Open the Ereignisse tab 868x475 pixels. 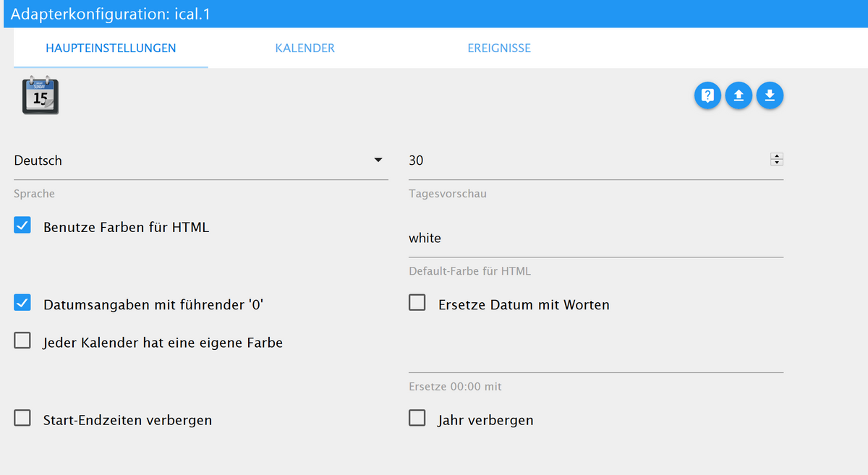pos(499,48)
